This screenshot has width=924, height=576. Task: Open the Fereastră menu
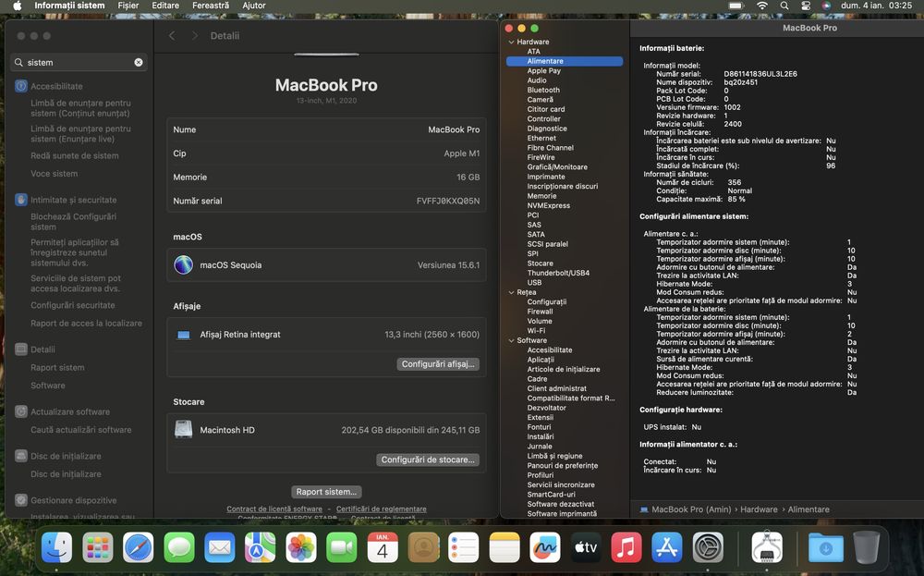[x=211, y=6]
